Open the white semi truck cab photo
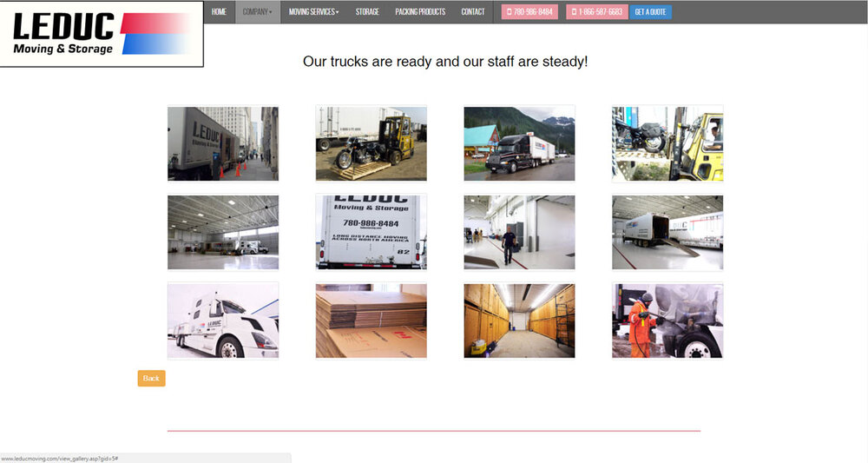The height and width of the screenshot is (463, 868). click(x=223, y=321)
